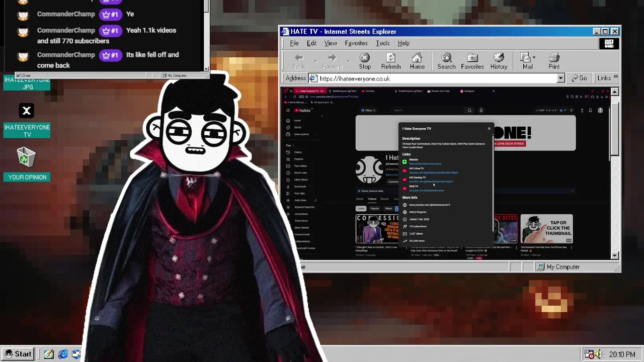Select Home in YouTube sidebar
Image resolution: width=644 pixels, height=362 pixels.
[294, 121]
